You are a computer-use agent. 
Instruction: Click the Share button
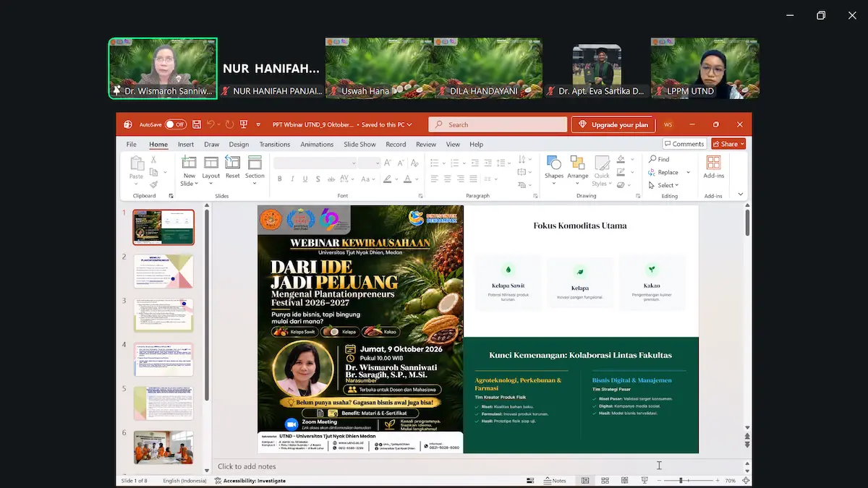pos(728,144)
